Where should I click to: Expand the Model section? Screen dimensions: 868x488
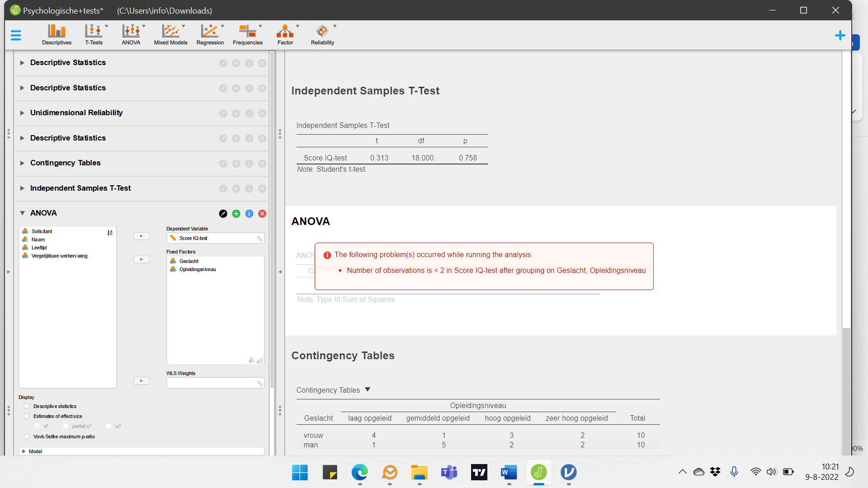24,451
